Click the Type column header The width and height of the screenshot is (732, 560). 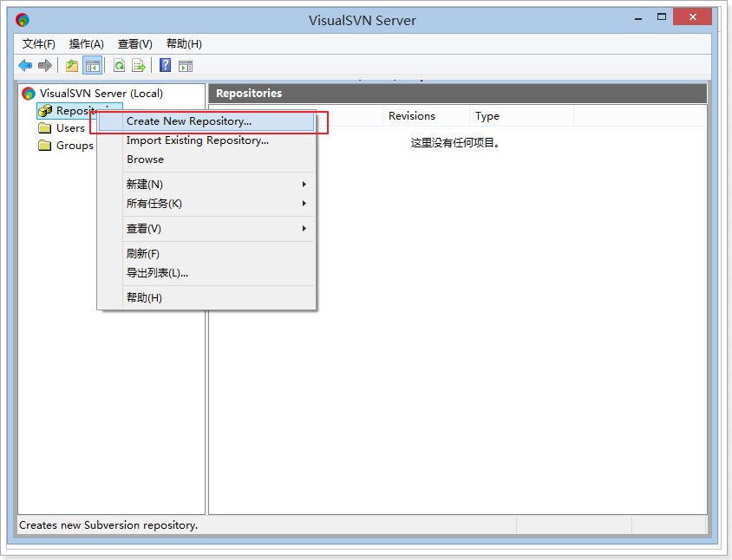pos(521,116)
